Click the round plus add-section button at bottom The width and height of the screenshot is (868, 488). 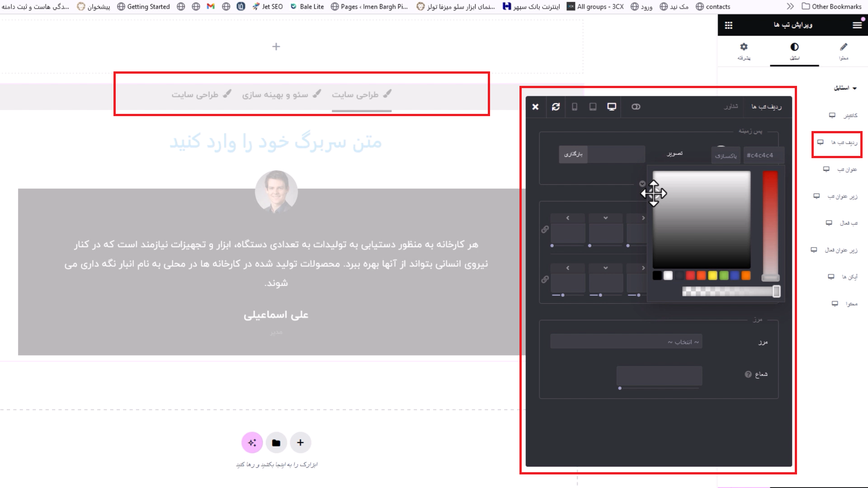pos(301,443)
